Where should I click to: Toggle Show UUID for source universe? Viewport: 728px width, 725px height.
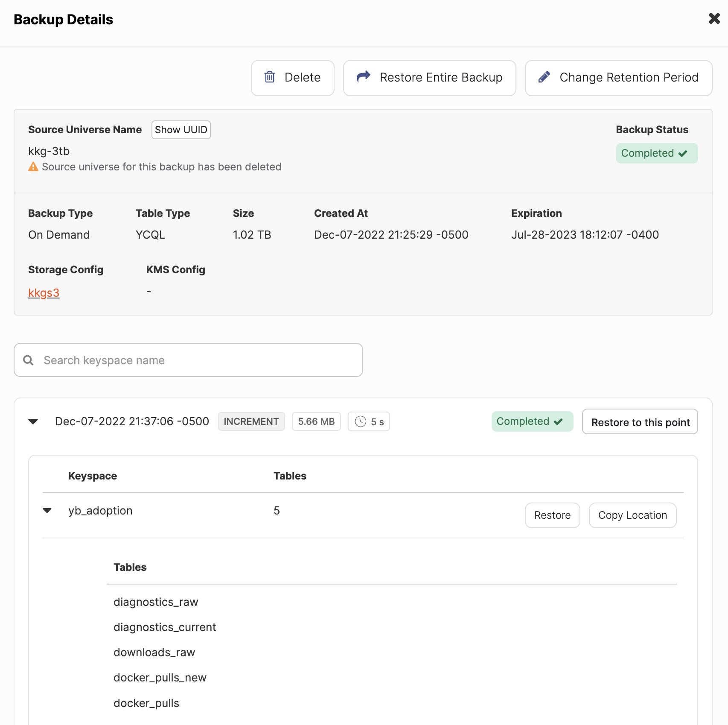tap(181, 130)
